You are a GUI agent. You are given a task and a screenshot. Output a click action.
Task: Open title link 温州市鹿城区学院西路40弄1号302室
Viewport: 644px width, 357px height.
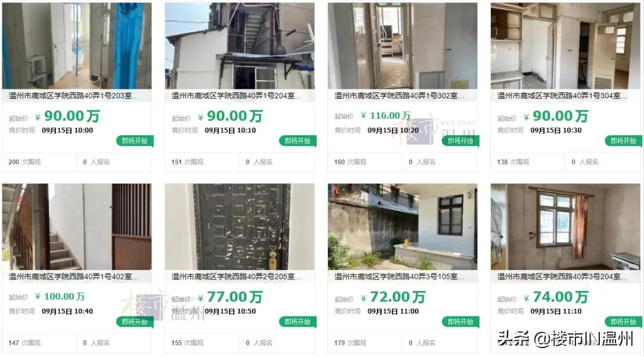pyautogui.click(x=399, y=95)
